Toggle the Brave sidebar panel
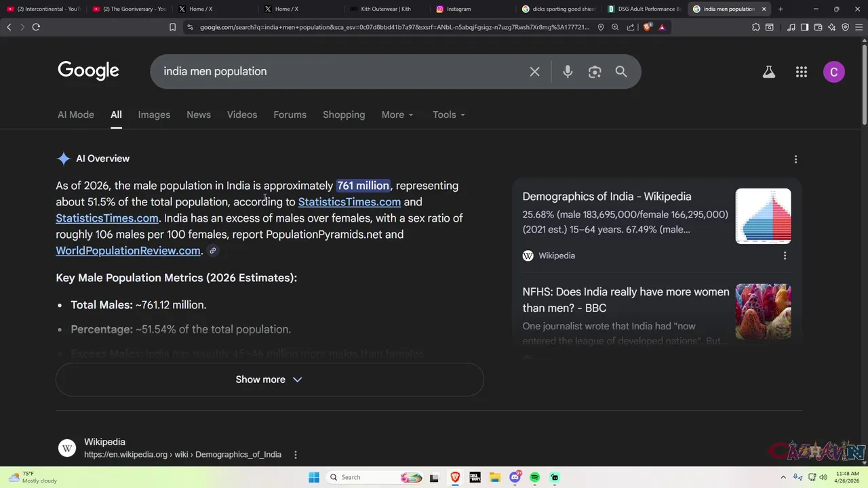Viewport: 868px width, 488px height. 804,27
